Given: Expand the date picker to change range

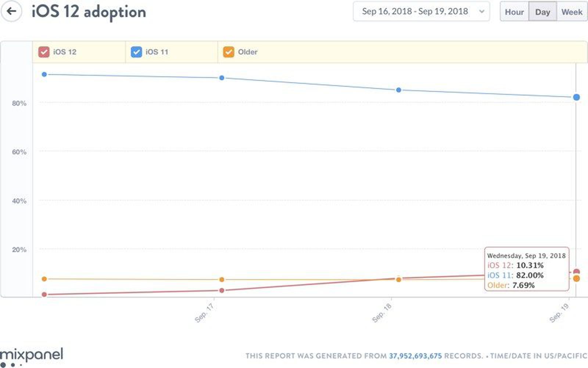Looking at the screenshot, I should point(421,11).
